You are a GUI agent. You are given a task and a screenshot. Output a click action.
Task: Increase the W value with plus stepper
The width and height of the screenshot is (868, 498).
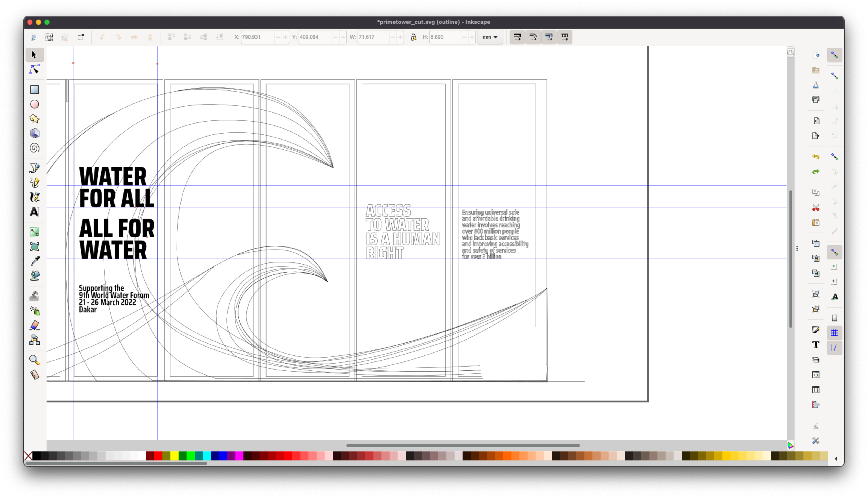[x=400, y=37]
